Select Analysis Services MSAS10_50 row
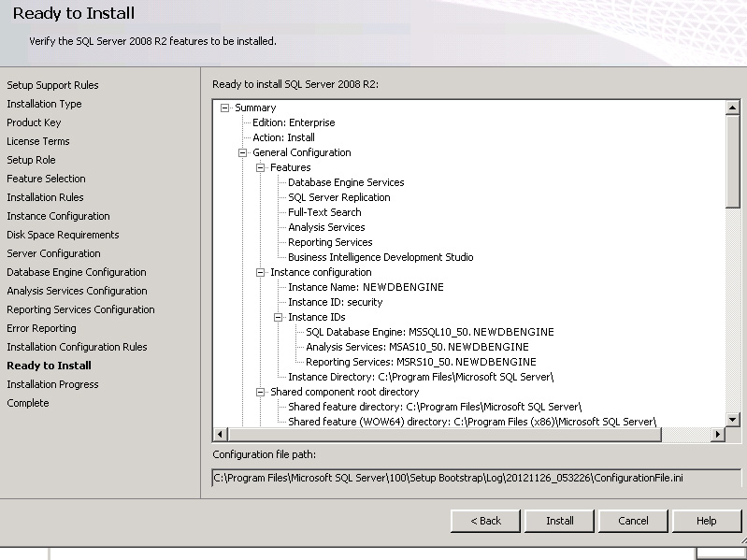 tap(417, 347)
